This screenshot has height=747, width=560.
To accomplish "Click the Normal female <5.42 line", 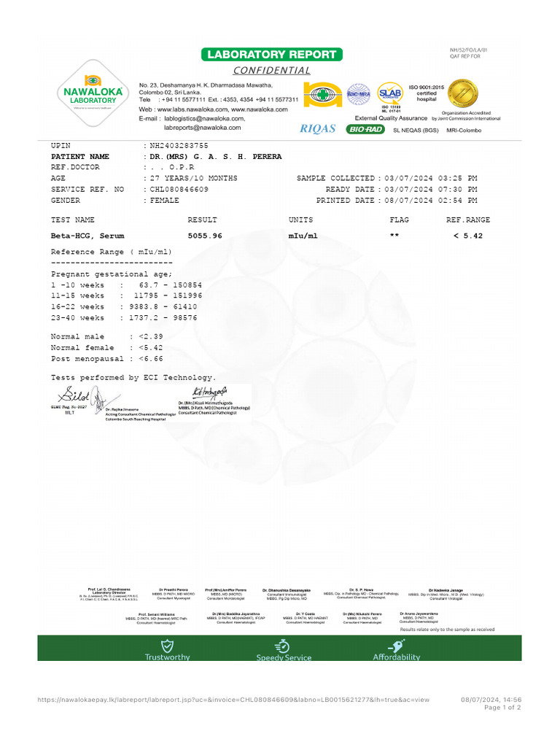I will click(x=106, y=348).
